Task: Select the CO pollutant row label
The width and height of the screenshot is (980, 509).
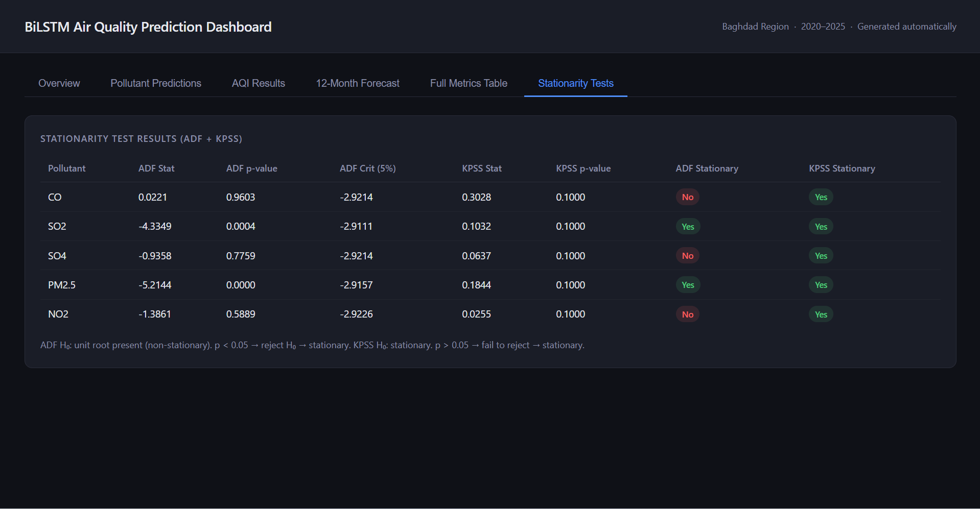Action: point(55,197)
